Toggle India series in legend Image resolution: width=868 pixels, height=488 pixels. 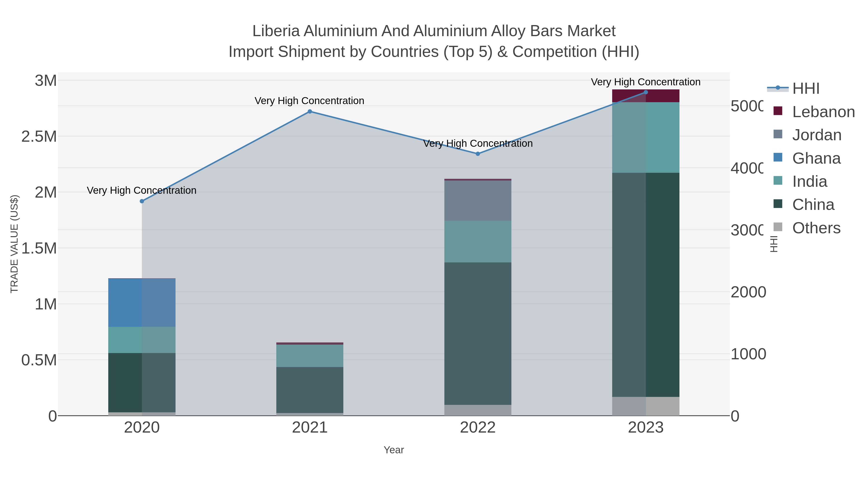point(800,181)
